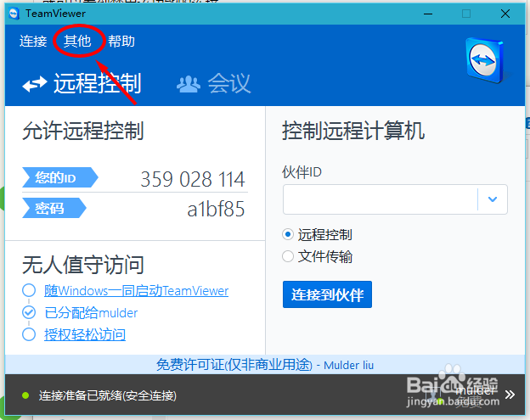Click the TeamViewer logo in the header
This screenshot has width=530, height=420.
[x=485, y=61]
